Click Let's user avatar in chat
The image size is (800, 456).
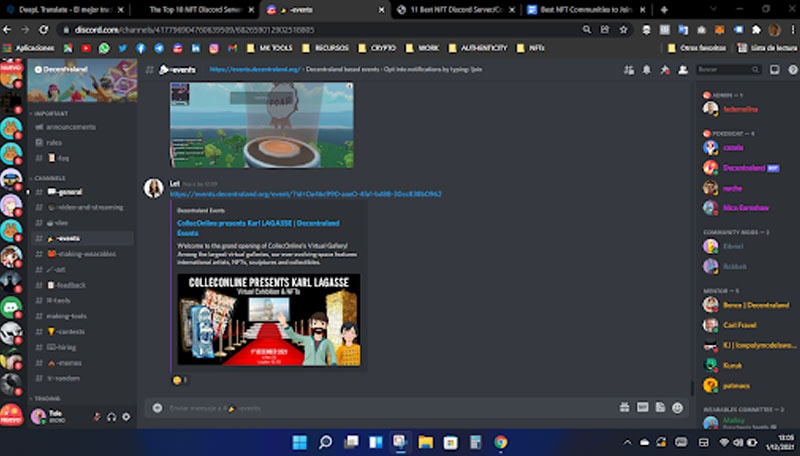click(154, 188)
